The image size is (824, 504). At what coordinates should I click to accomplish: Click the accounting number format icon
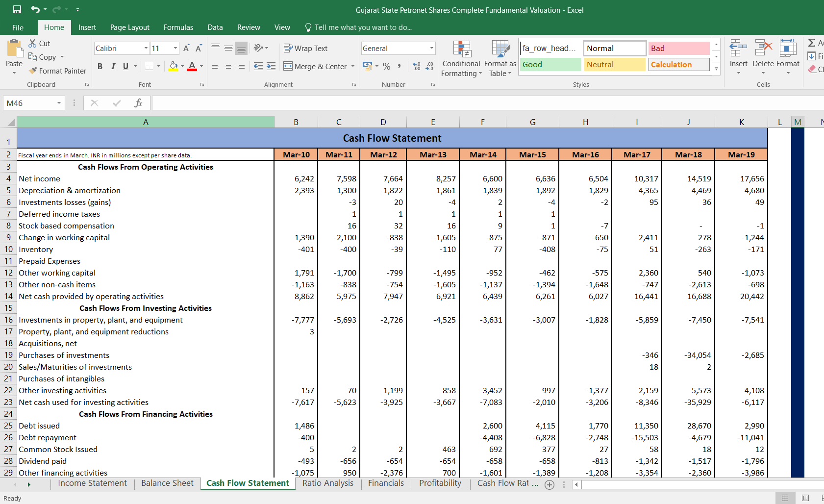368,66
